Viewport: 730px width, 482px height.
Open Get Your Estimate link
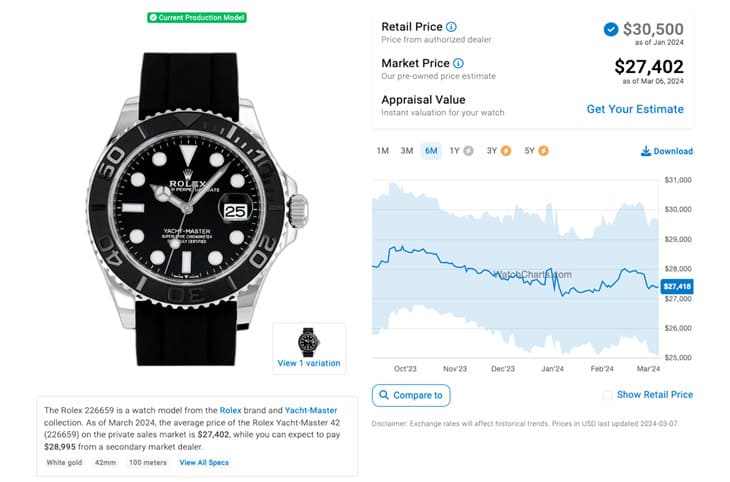coord(635,109)
